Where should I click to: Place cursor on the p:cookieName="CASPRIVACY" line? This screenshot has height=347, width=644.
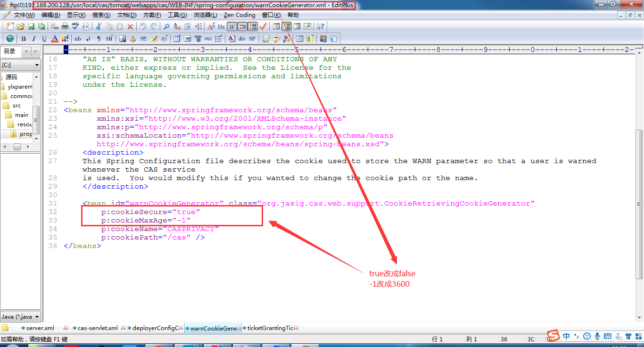(160, 229)
